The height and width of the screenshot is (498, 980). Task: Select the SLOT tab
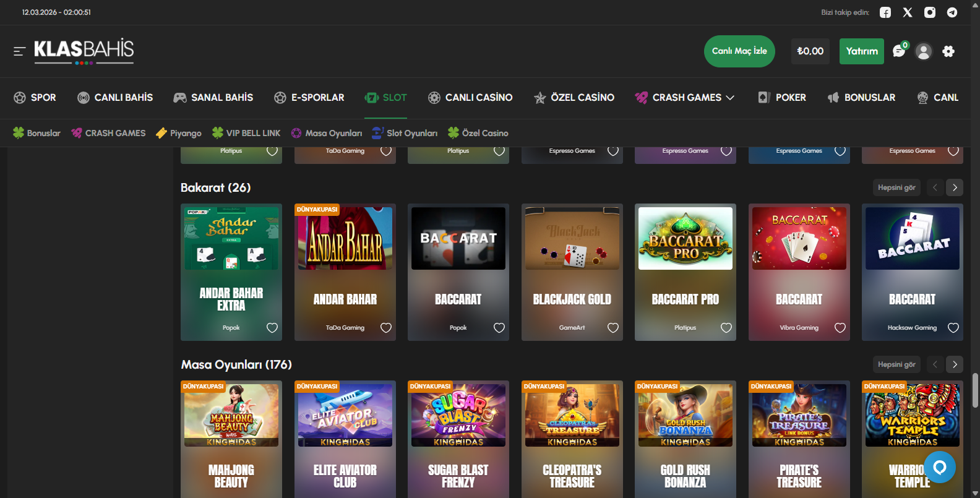(x=385, y=98)
